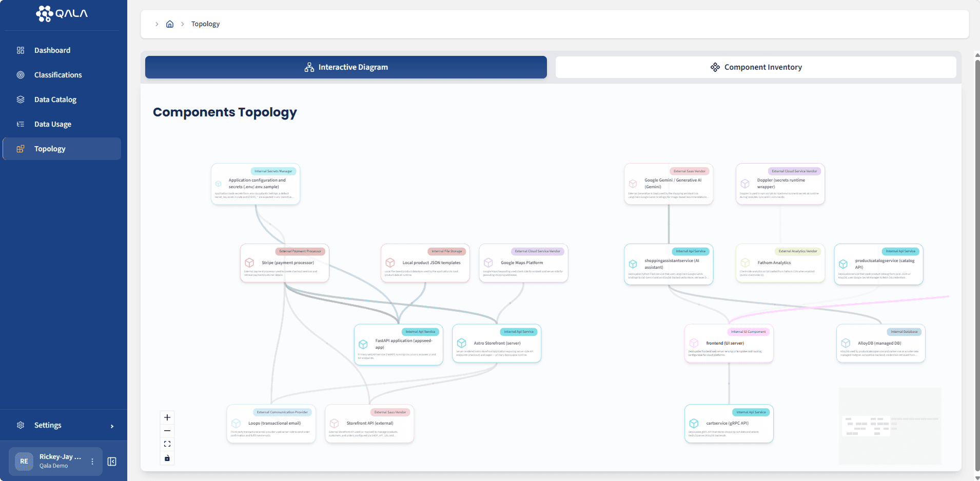This screenshot has width=980, height=481.
Task: Click shoppingassistantservice cube icon
Action: coord(633,264)
